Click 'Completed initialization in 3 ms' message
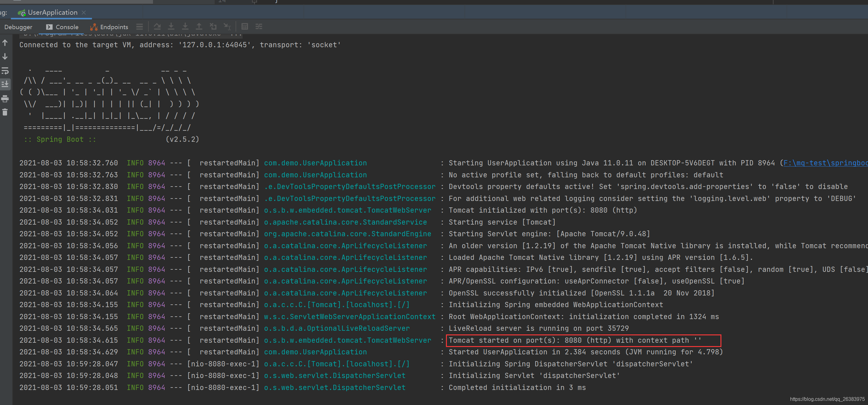 click(x=517, y=388)
